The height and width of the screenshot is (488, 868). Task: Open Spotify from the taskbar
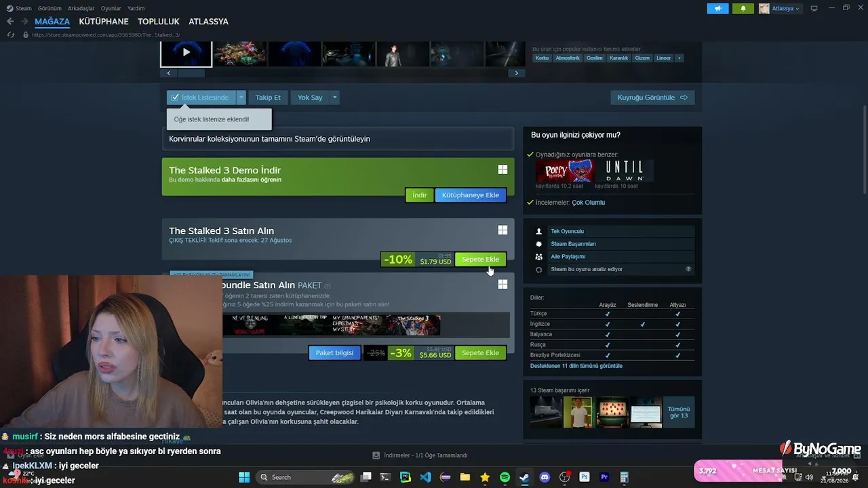tap(505, 477)
